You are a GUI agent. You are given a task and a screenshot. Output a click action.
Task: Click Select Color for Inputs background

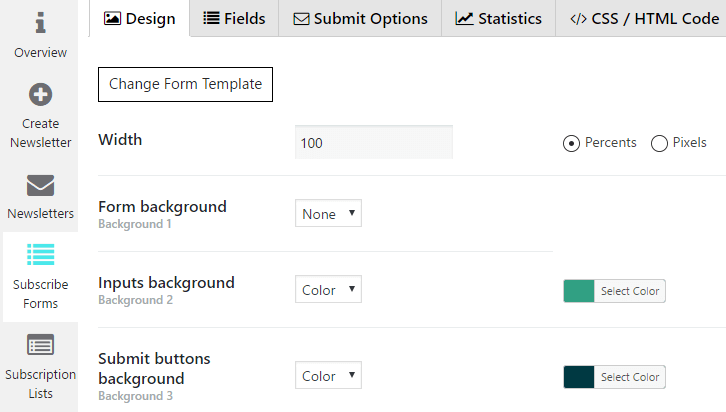tap(630, 291)
